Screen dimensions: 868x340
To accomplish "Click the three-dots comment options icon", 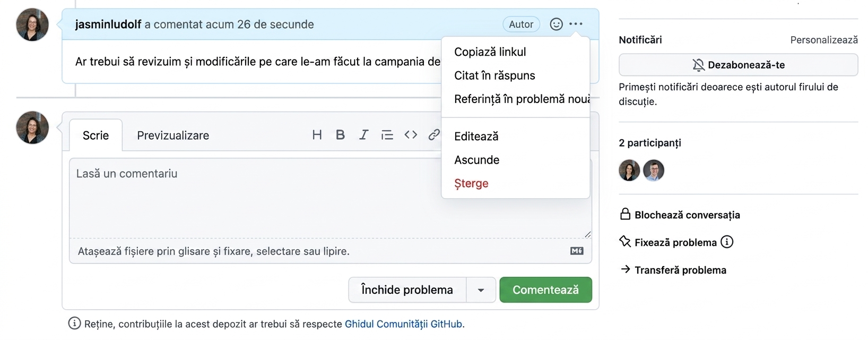I will 576,24.
